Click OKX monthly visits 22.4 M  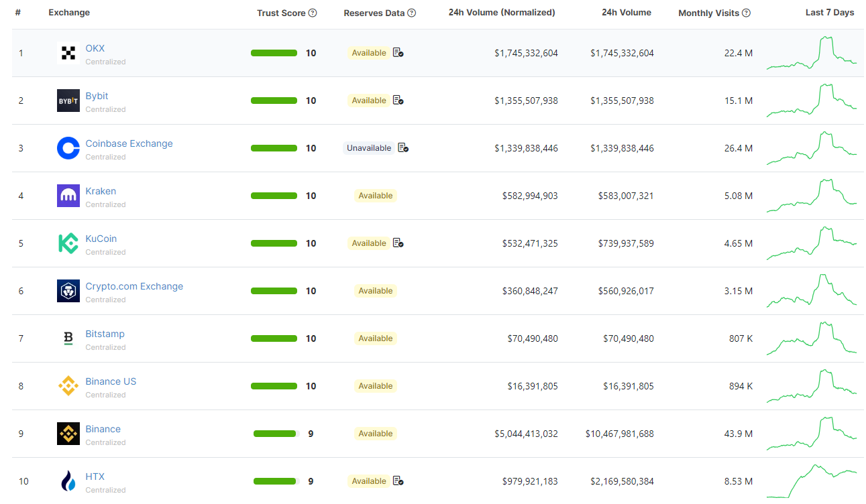(x=739, y=53)
